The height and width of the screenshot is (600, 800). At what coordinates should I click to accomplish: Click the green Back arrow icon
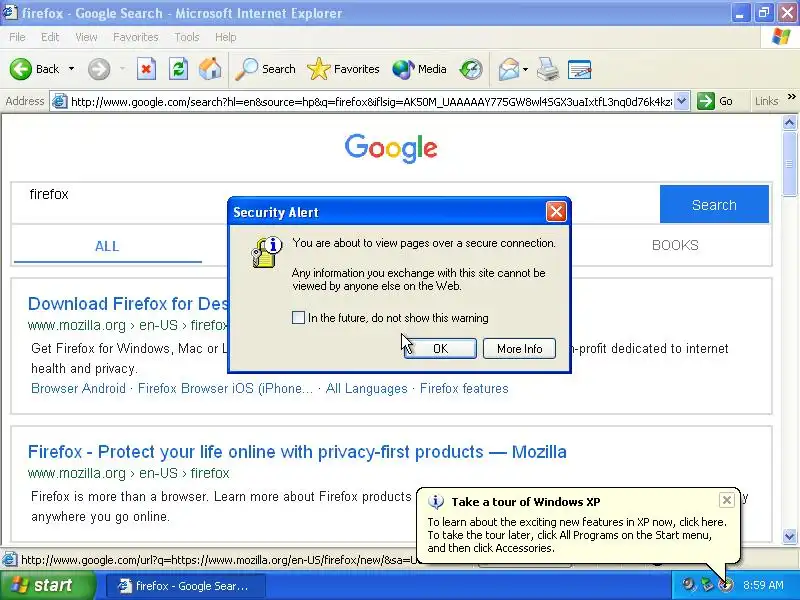pyautogui.click(x=21, y=69)
